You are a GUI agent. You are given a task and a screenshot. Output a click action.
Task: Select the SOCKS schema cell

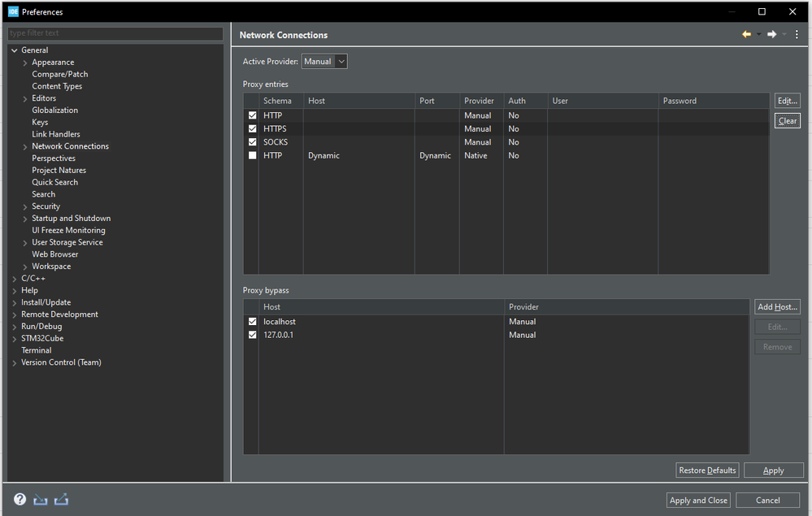276,142
